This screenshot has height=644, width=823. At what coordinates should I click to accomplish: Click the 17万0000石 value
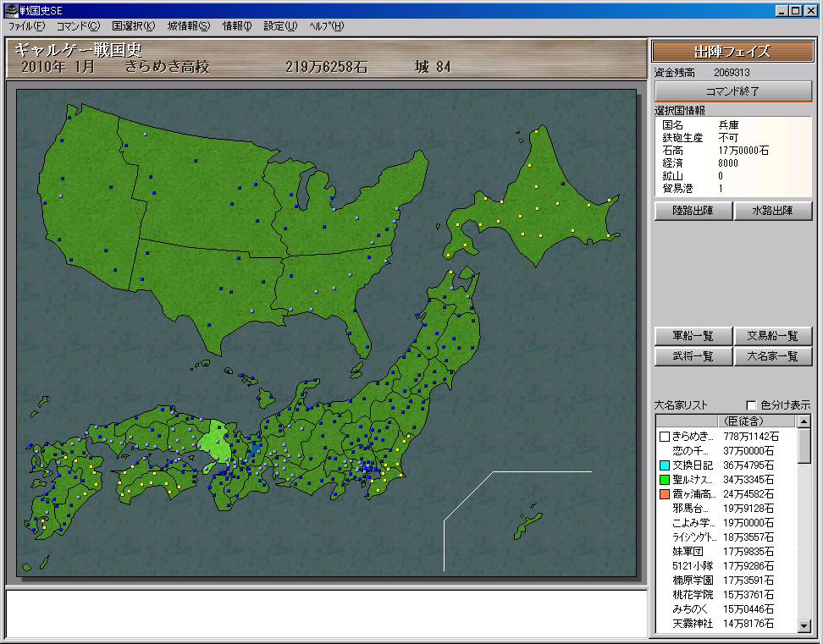point(743,151)
